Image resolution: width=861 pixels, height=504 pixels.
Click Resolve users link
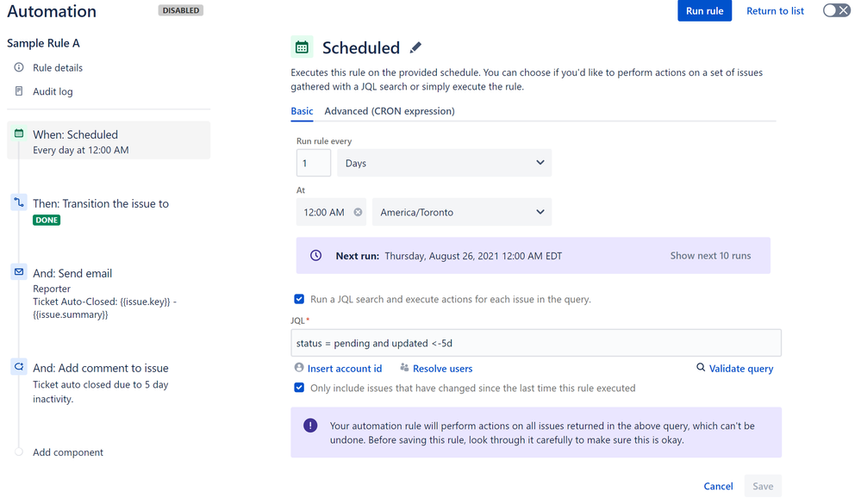(x=443, y=369)
